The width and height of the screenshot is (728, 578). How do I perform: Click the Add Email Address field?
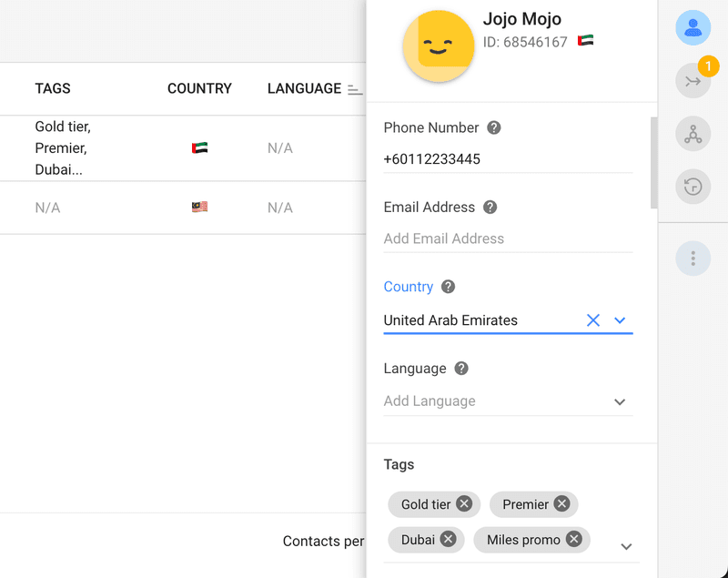(508, 238)
